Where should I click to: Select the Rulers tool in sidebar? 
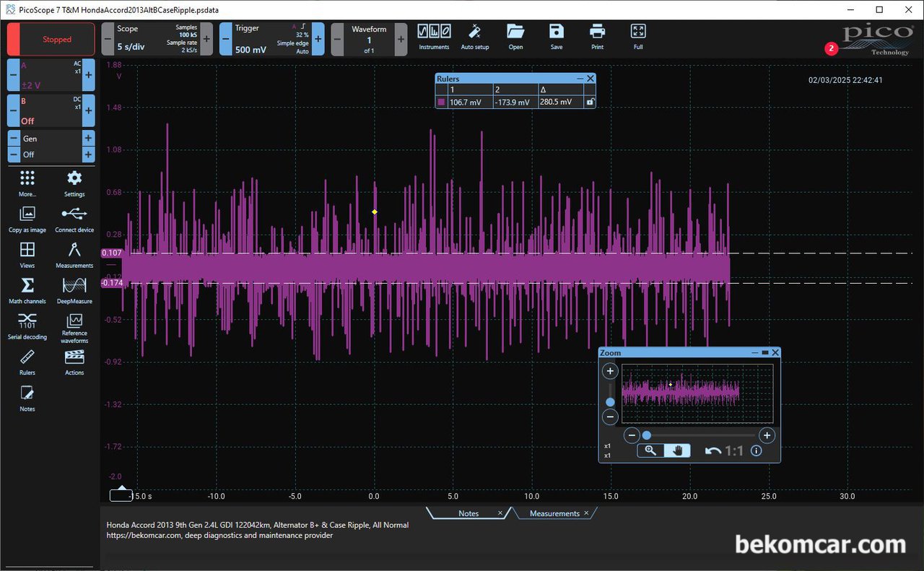(27, 362)
